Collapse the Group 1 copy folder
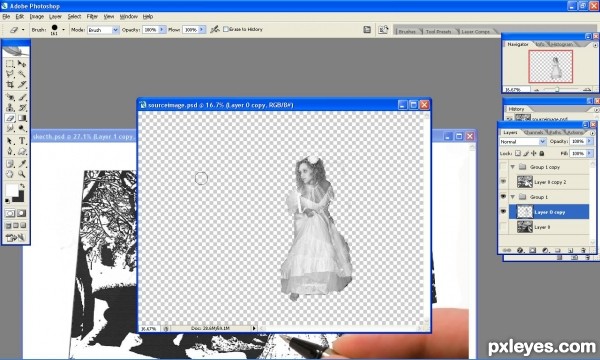Screen dimensions: 600x360 (x=512, y=167)
